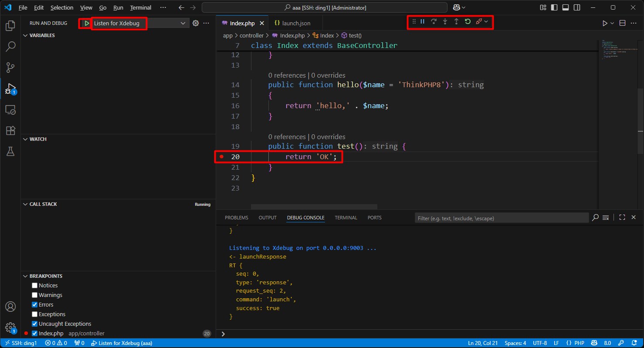
Task: Open Run and Debug more actions ellipsis
Action: pos(207,23)
